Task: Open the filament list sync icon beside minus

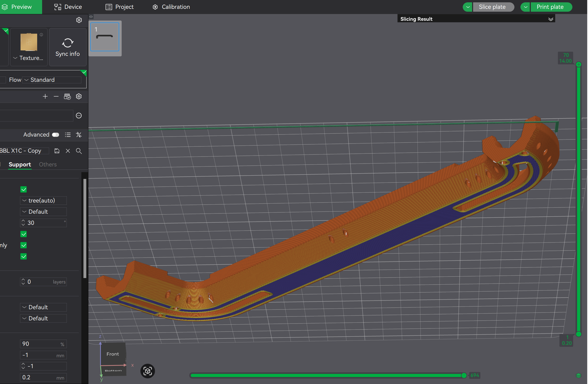Action: click(67, 97)
